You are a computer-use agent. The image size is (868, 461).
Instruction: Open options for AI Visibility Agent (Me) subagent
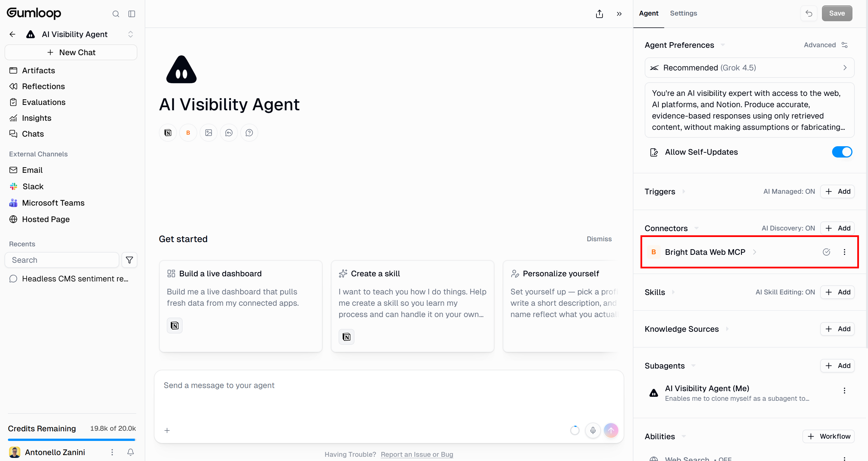[845, 391]
